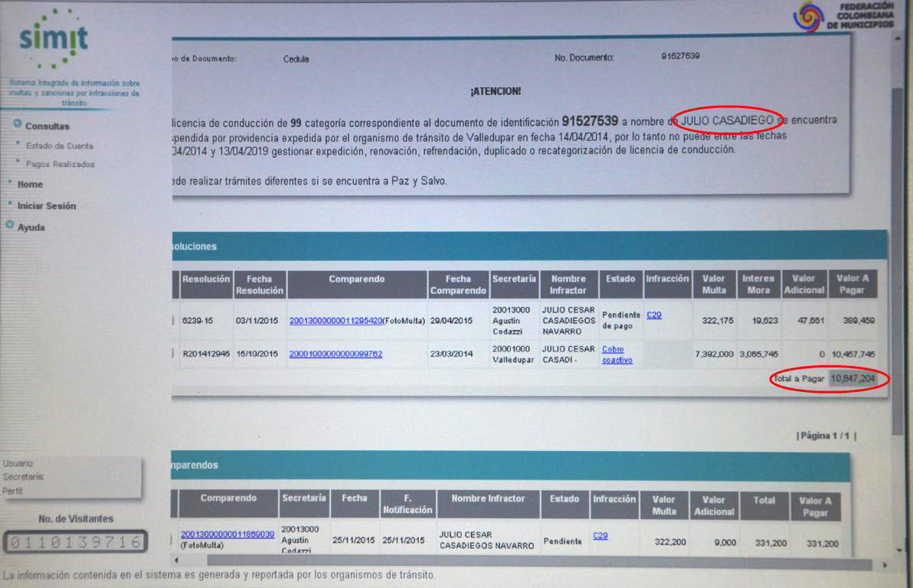Open comparendo 20013000000011869039 link
Screen dimensions: 913x588
pos(227,534)
